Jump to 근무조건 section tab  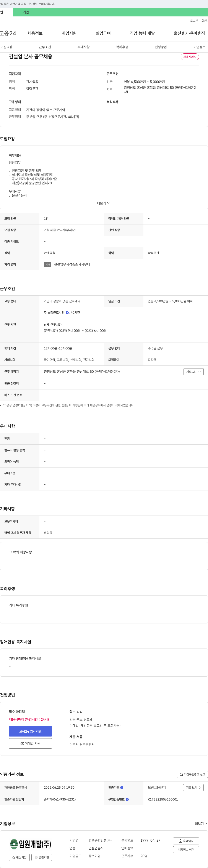coord(45,47)
